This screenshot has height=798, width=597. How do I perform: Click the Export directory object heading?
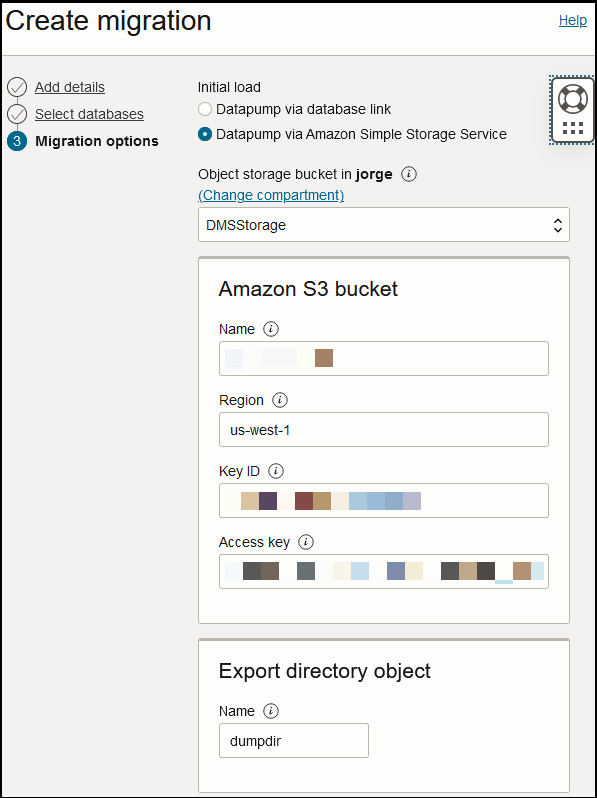point(325,671)
